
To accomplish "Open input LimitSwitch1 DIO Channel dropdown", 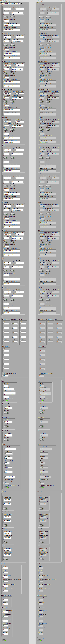I will coord(8,408).
